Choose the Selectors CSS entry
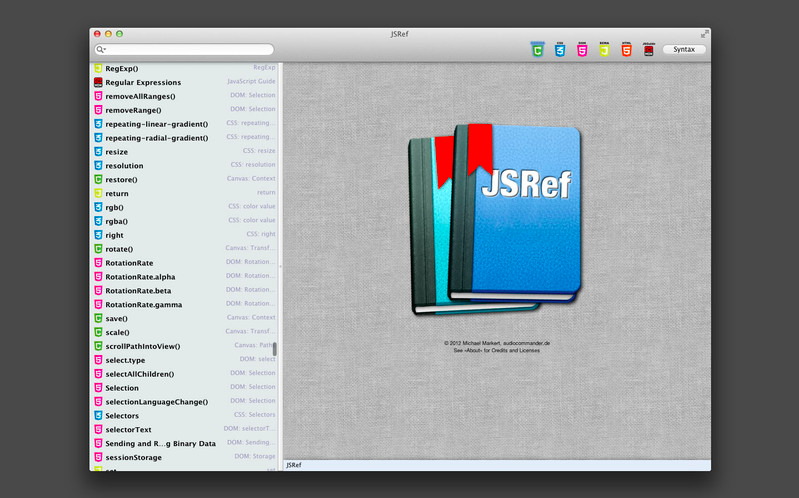Screen dimensions: 799x498 123,415
